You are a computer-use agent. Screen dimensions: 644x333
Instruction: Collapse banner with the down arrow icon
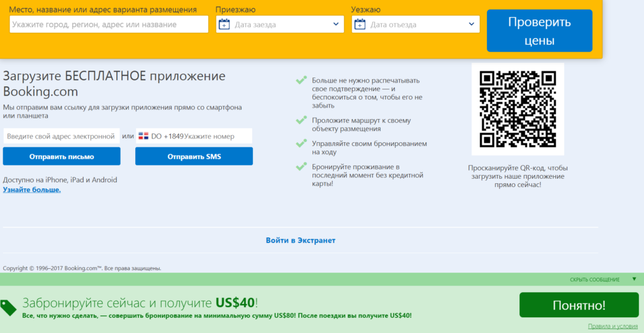(x=634, y=279)
